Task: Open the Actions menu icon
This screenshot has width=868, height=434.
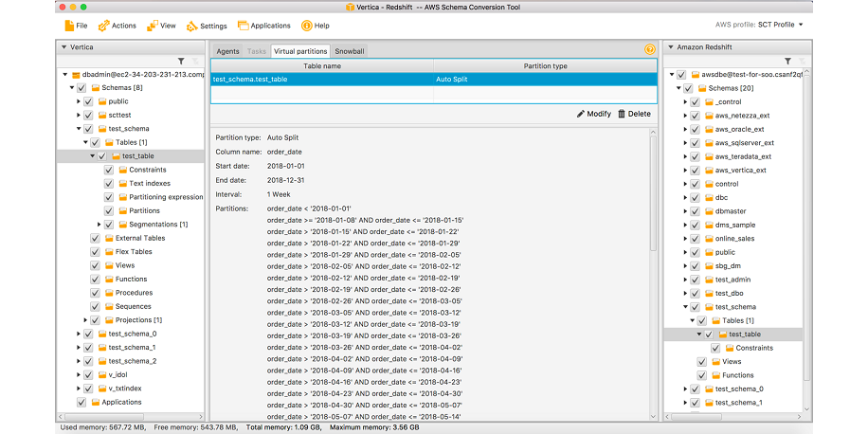Action: click(103, 26)
